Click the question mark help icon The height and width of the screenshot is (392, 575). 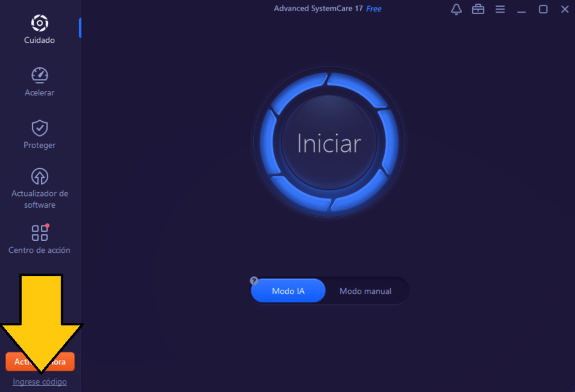pos(254,281)
